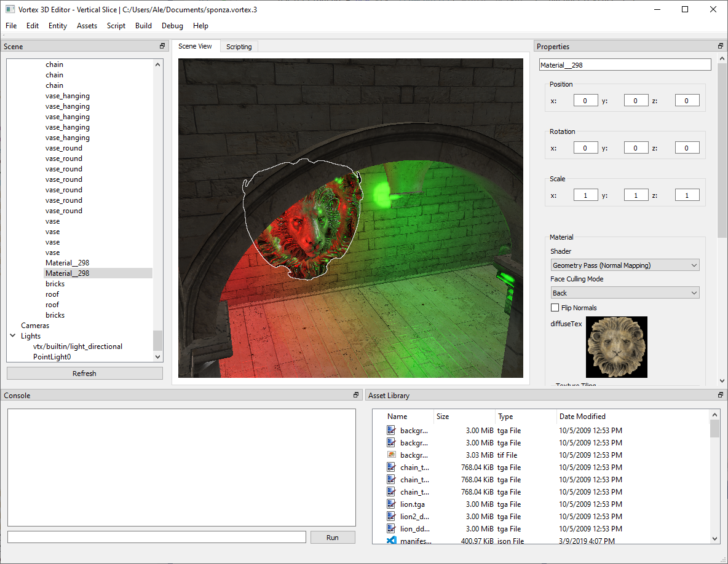Click the Scene tree scroll down arrow

pyautogui.click(x=158, y=357)
